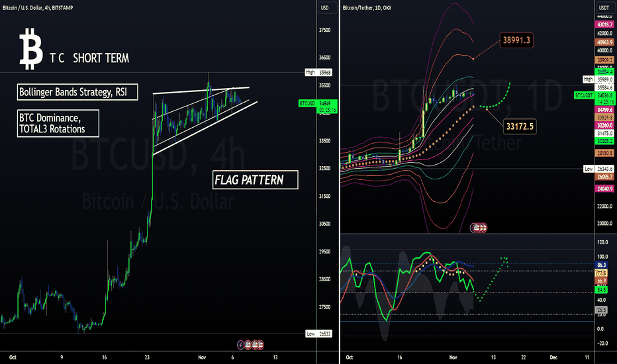The width and height of the screenshot is (617, 364).
Task: Click the 22 date on right chart time axis
Action: coord(524,357)
